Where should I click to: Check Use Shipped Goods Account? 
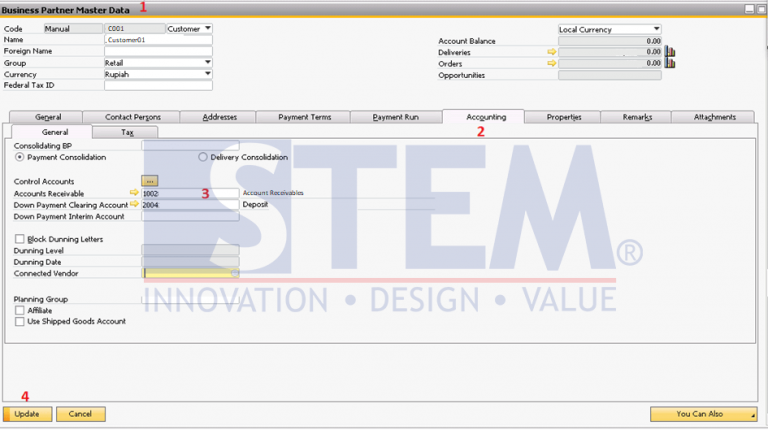pos(20,321)
